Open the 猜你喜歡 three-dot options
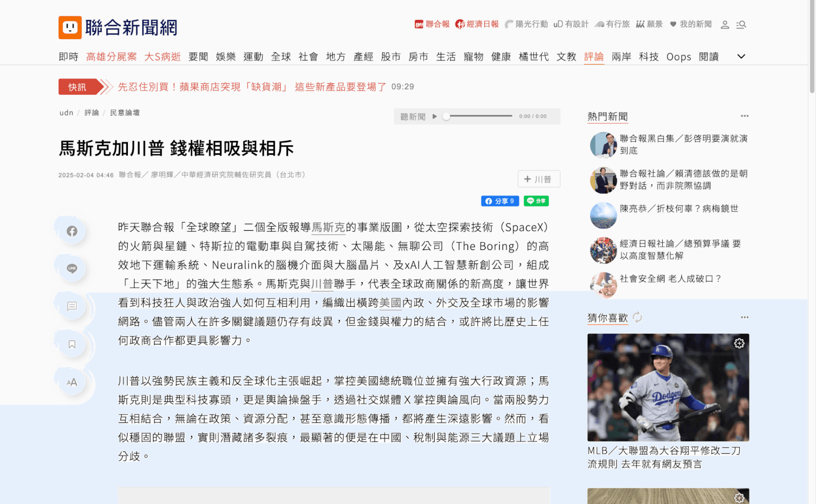The image size is (816, 504). [744, 317]
